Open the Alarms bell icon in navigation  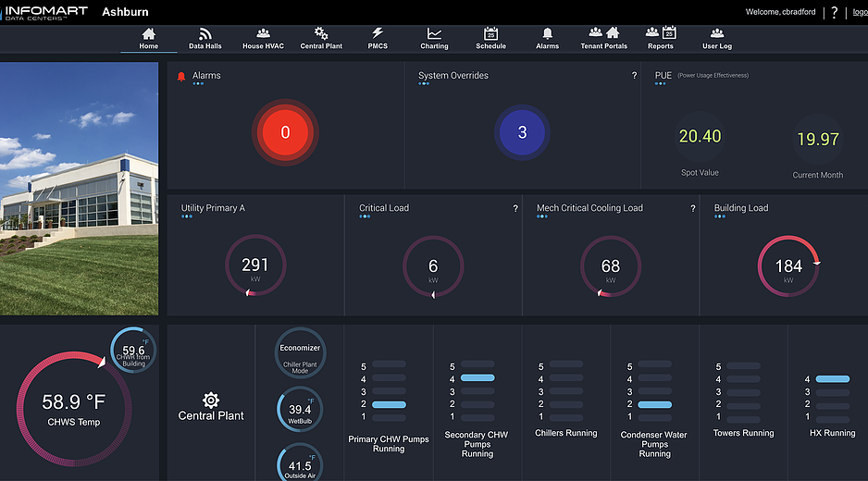point(547,33)
